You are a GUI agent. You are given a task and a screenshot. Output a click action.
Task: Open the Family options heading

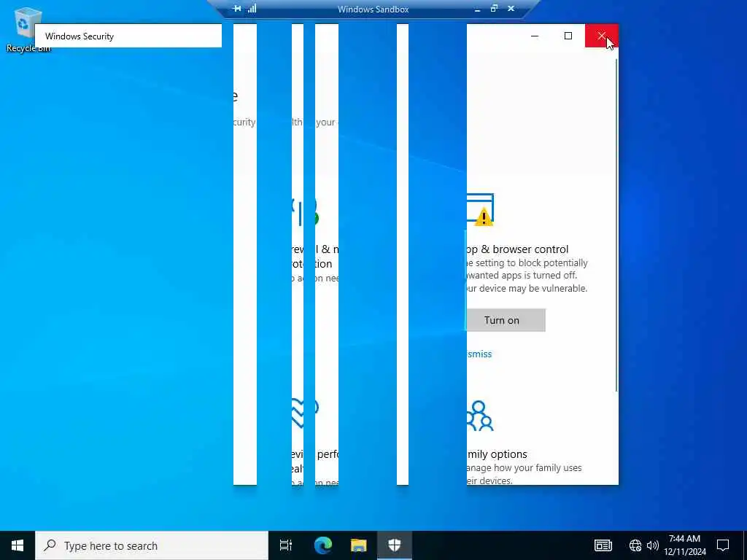[x=497, y=454]
